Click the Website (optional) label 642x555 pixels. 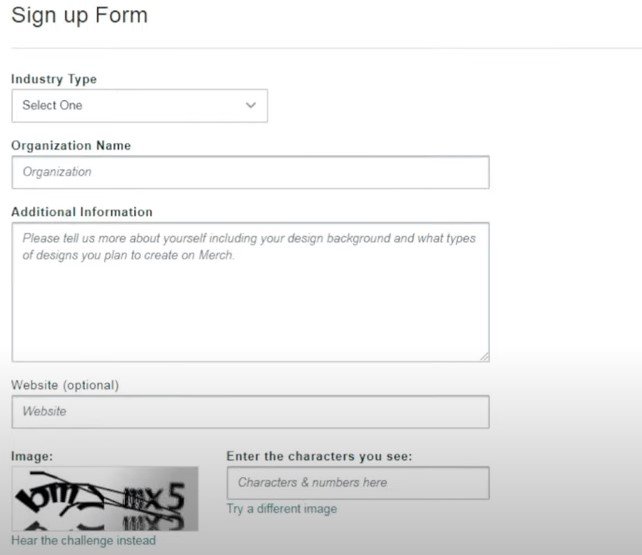tap(65, 385)
